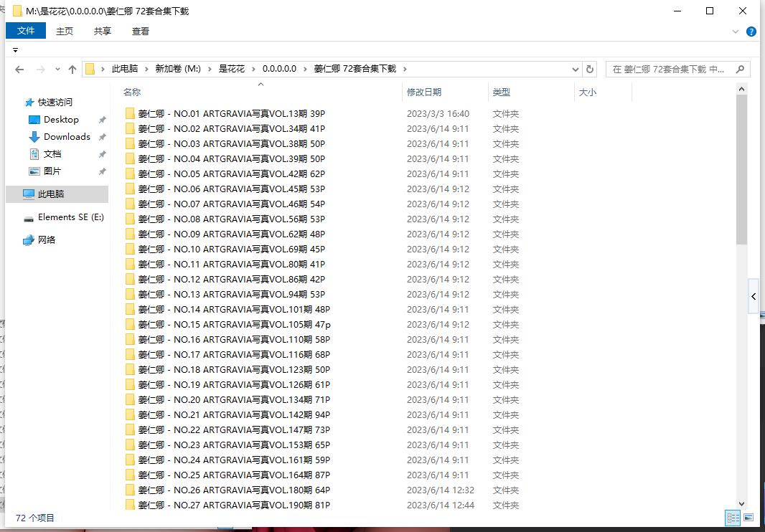Unpin Desktop using its pin icon
The height and width of the screenshot is (532, 765).
(x=102, y=120)
